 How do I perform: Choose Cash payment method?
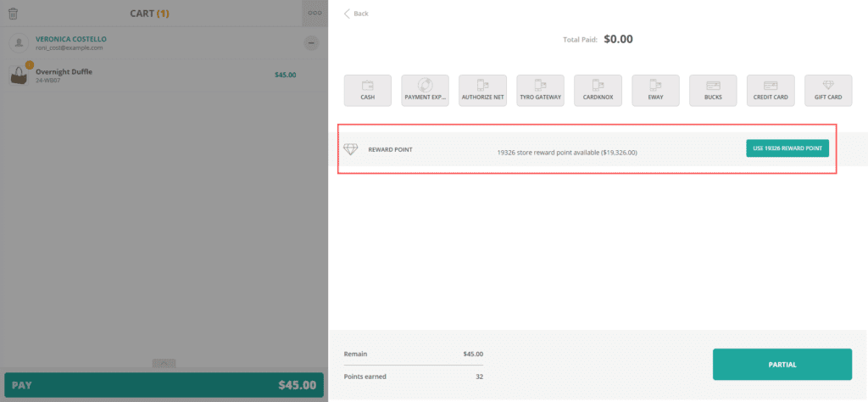(x=368, y=90)
